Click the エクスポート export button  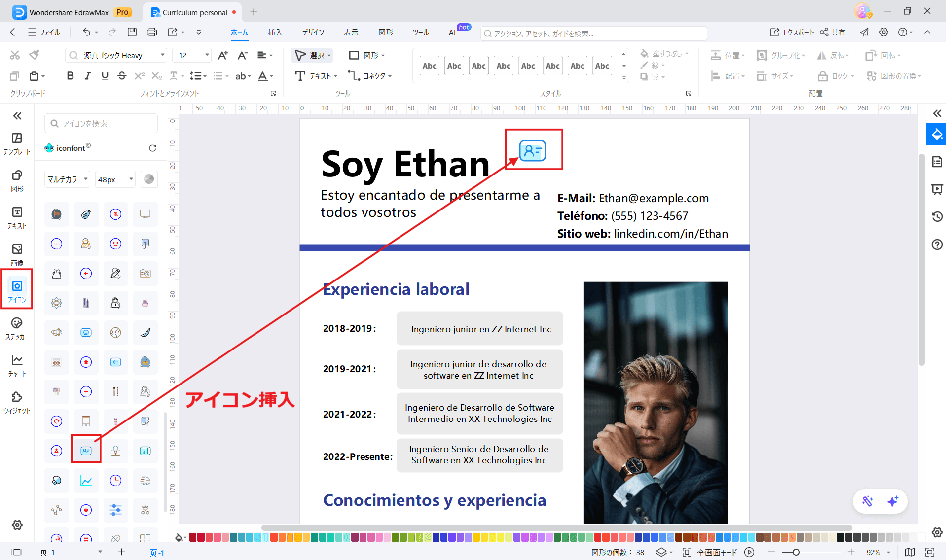pos(792,33)
